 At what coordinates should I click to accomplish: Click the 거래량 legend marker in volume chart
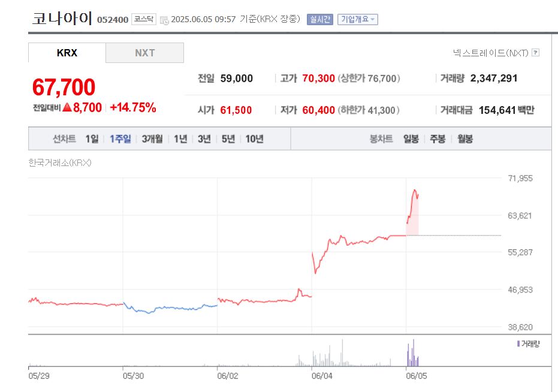coord(518,343)
